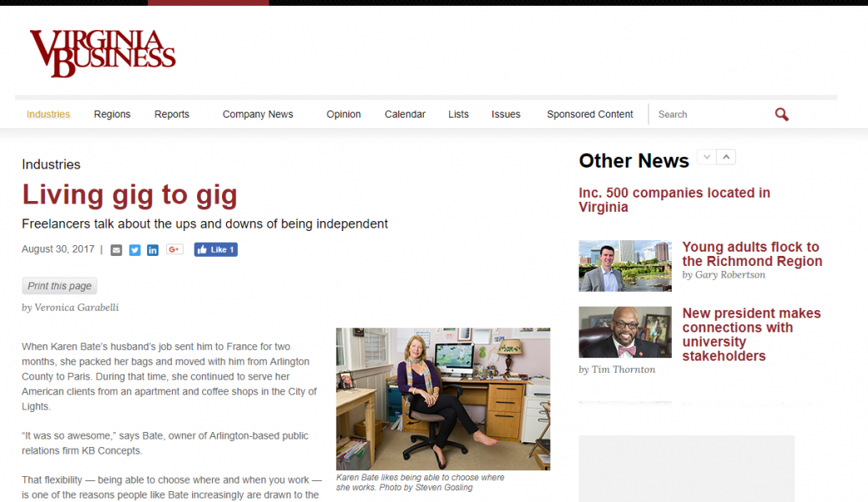868x502 pixels.
Task: Open the Regions menu
Action: 113,114
